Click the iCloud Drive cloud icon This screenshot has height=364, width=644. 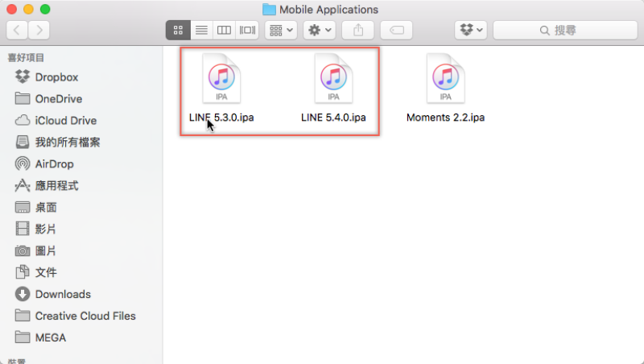[x=23, y=120]
